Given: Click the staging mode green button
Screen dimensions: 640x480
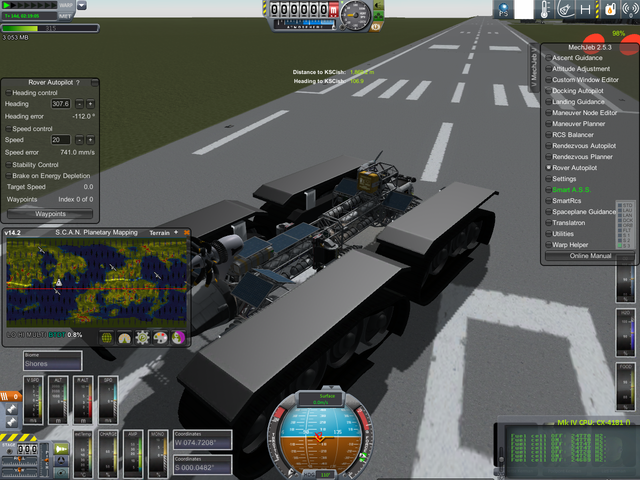Looking at the screenshot, I should point(61,449).
